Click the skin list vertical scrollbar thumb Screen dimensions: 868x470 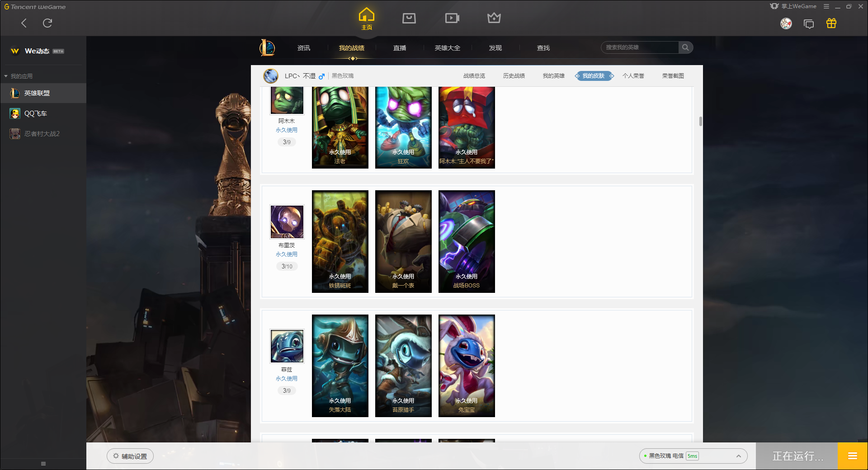tap(701, 121)
